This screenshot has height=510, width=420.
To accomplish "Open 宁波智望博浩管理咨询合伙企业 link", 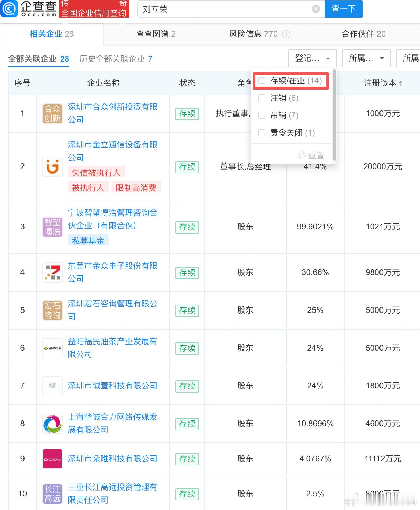I will click(113, 219).
